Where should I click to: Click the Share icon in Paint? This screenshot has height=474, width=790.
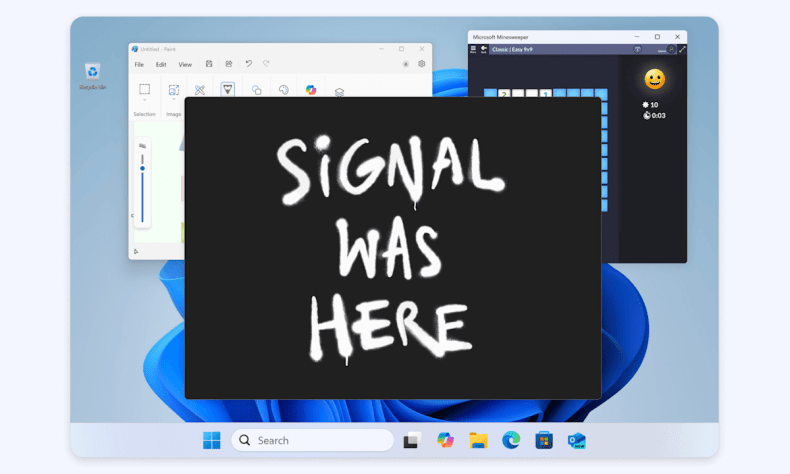(229, 64)
